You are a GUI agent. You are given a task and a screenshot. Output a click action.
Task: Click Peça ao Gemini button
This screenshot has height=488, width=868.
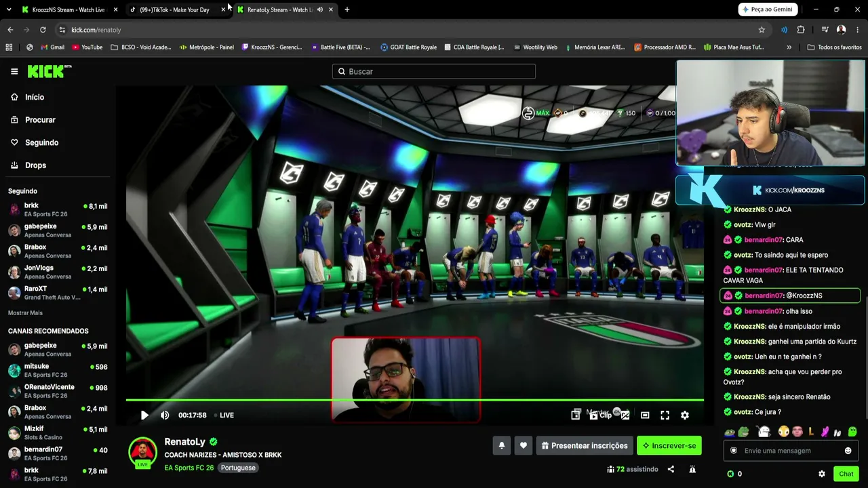(x=767, y=9)
